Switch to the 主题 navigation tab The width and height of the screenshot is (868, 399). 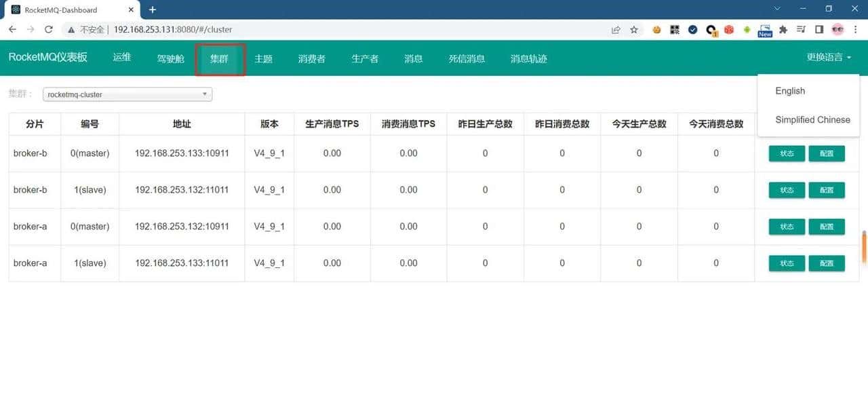tap(263, 58)
